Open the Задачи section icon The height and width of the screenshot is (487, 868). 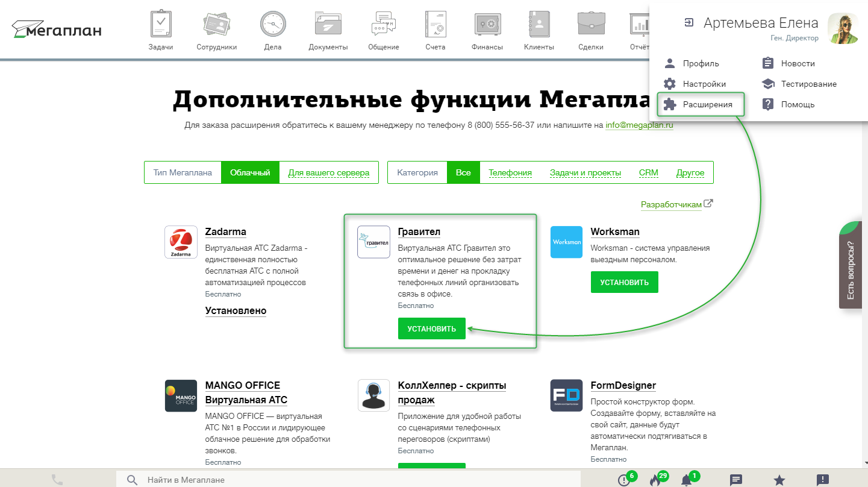point(161,25)
